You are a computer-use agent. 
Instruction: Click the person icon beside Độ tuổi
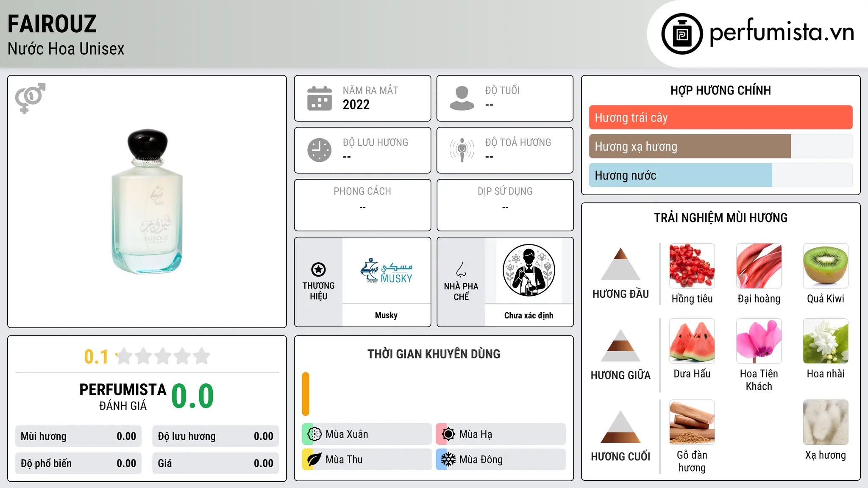pos(462,98)
